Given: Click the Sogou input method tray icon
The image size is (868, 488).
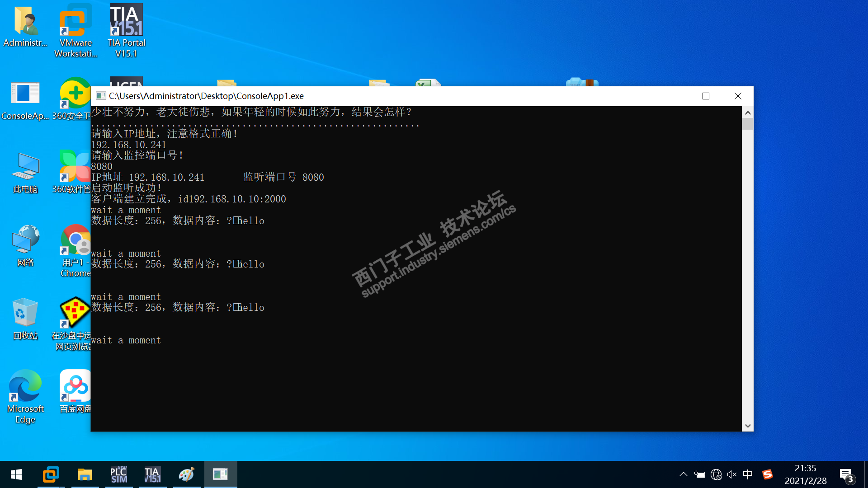Looking at the screenshot, I should click(767, 474).
